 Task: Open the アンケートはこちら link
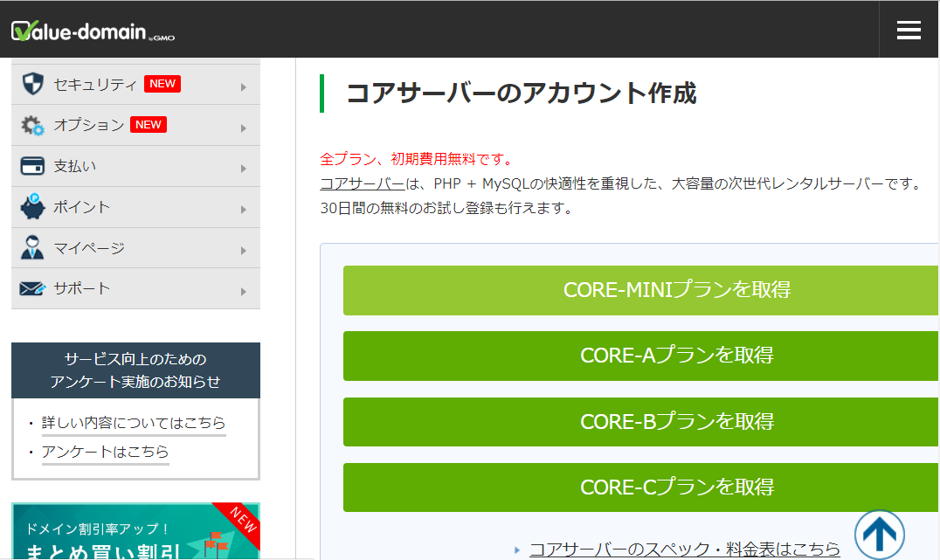[105, 453]
